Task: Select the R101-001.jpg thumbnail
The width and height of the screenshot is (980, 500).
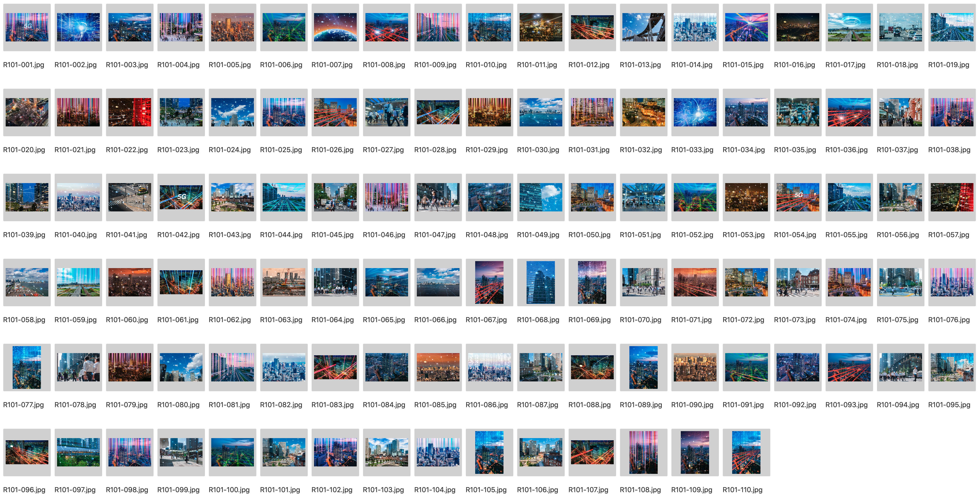Action: pos(27,27)
